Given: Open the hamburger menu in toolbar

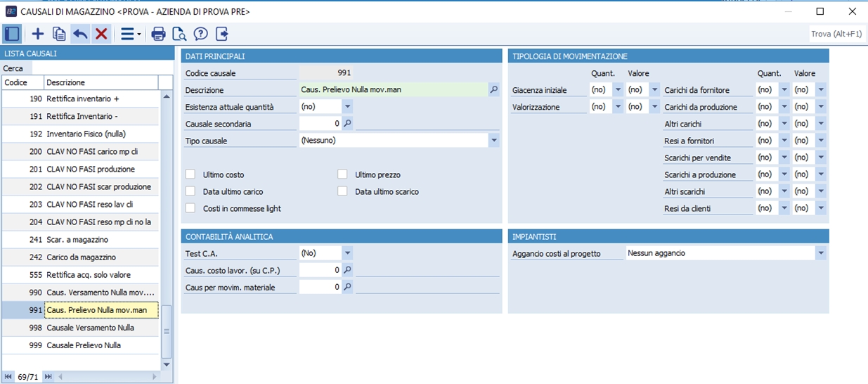Looking at the screenshot, I should [x=130, y=34].
